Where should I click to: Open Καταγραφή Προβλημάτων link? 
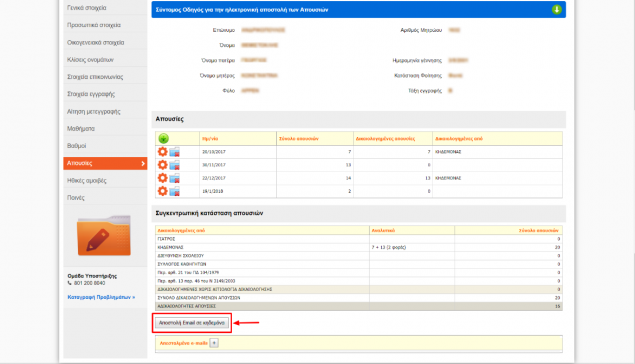[x=101, y=297]
